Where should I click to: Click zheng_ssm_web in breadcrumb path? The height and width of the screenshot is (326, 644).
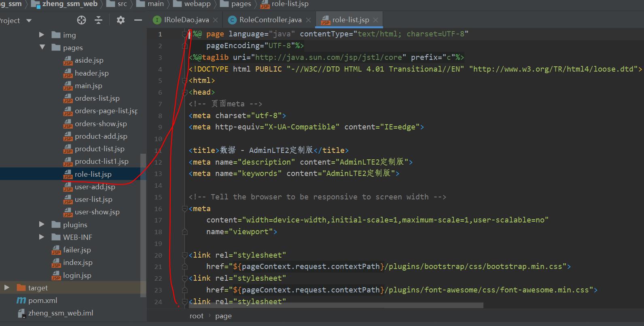coord(70,4)
